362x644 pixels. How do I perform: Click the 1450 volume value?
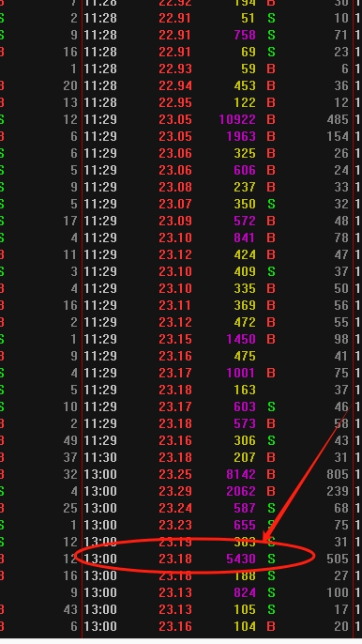(x=241, y=339)
